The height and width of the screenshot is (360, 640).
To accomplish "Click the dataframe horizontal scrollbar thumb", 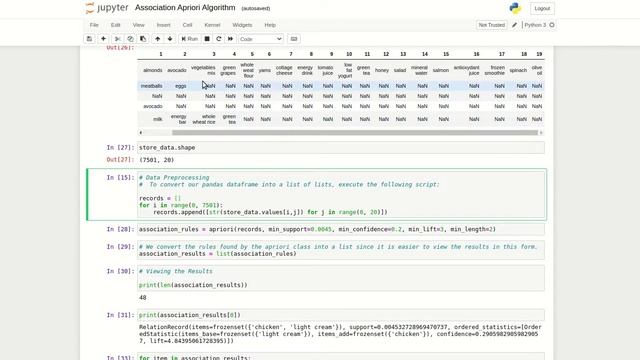I will 355,133.
